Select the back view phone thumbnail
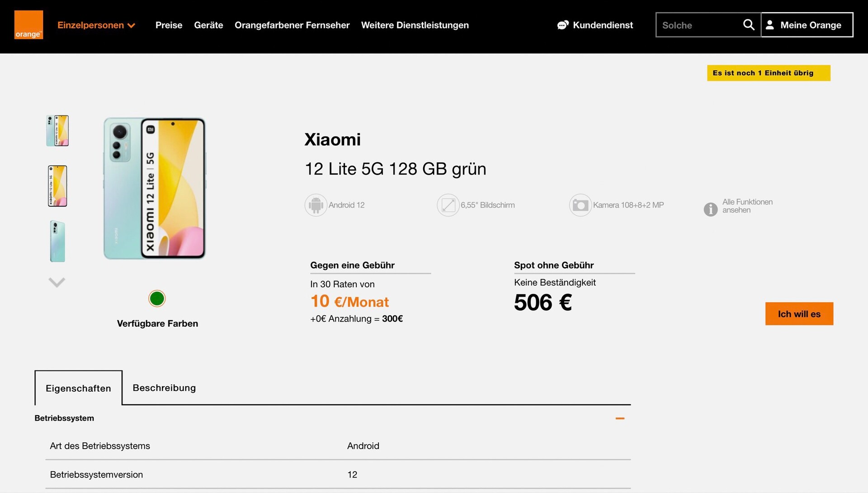868x493 pixels. [57, 241]
